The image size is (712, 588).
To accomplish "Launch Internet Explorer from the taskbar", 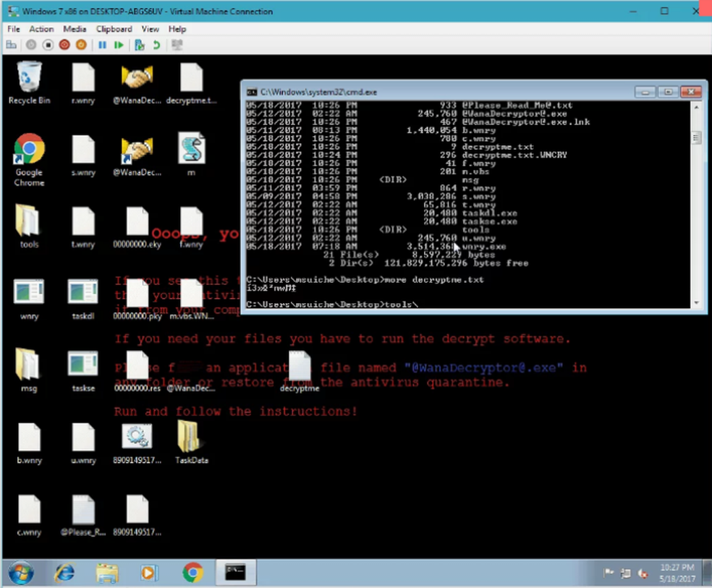I will [x=64, y=572].
